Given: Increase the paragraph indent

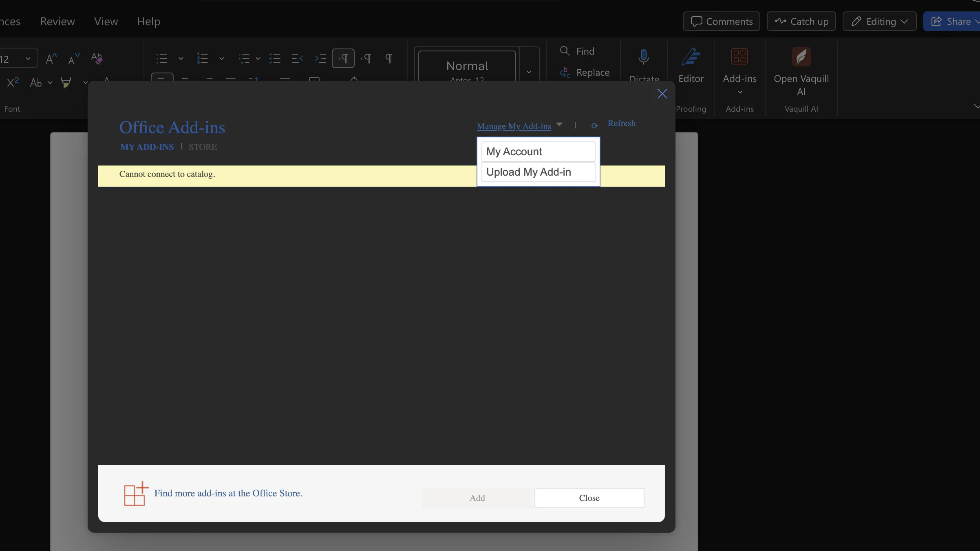Looking at the screenshot, I should (320, 59).
